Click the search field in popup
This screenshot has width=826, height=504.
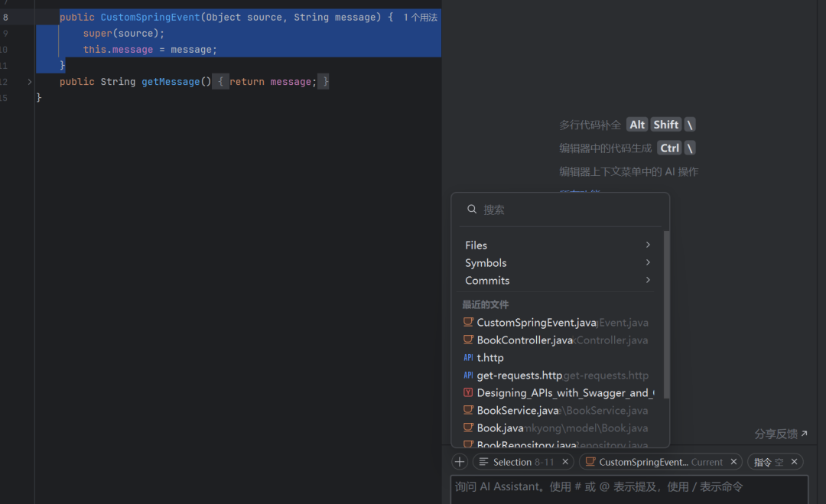tap(560, 210)
